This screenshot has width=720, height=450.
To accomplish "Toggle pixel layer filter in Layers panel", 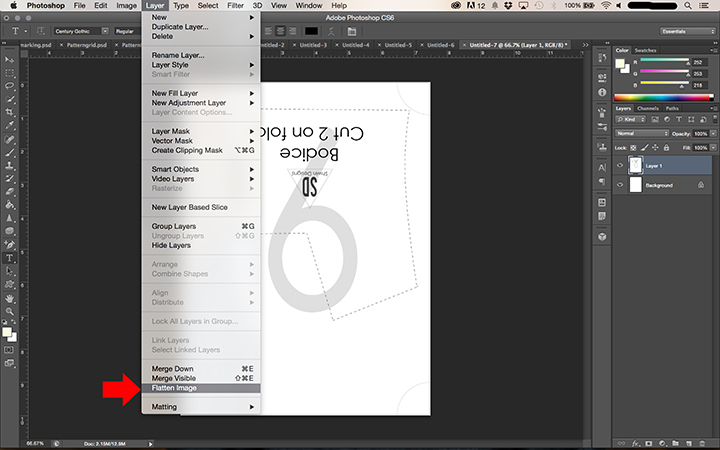I will [655, 119].
